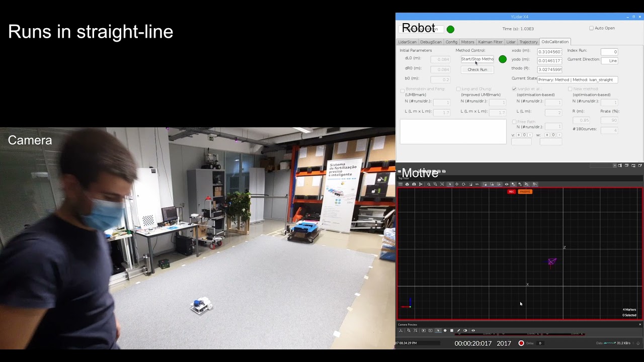Toggle the New method checkbox

pyautogui.click(x=570, y=89)
